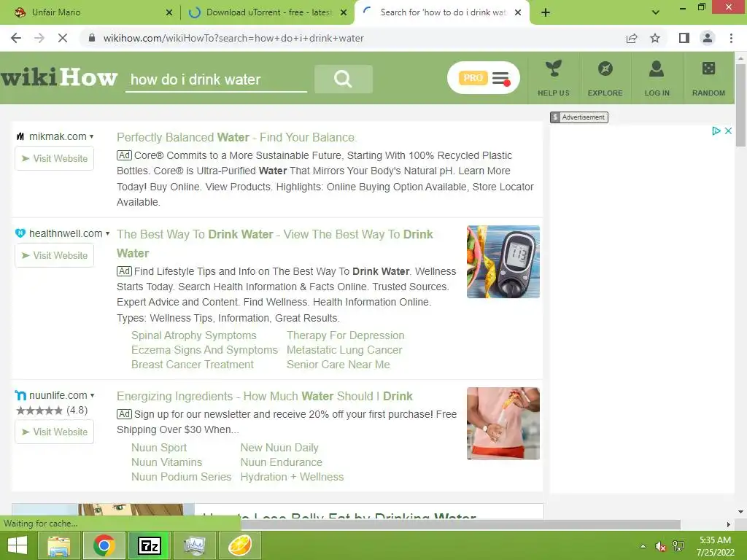Image resolution: width=747 pixels, height=560 pixels.
Task: Open New Nuun Daily link
Action: [279, 448]
